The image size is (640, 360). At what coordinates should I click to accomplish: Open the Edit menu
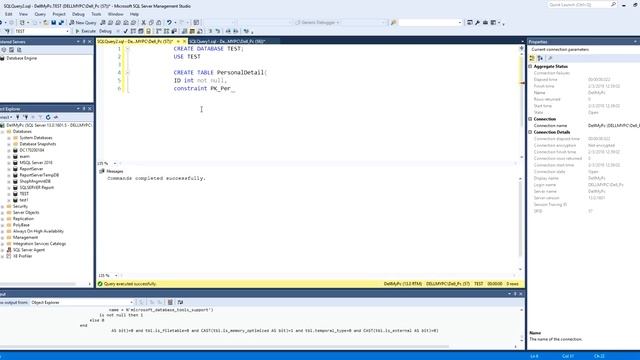9,14
